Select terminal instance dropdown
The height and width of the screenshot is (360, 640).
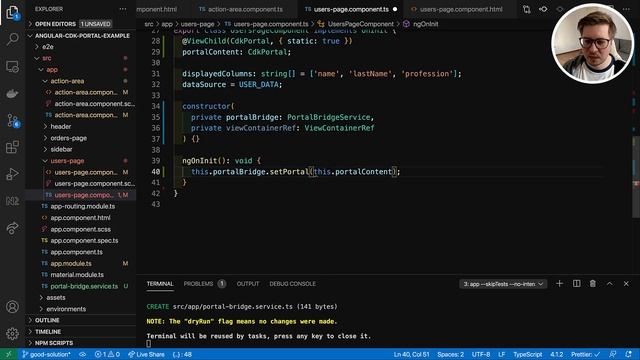click(x=503, y=284)
